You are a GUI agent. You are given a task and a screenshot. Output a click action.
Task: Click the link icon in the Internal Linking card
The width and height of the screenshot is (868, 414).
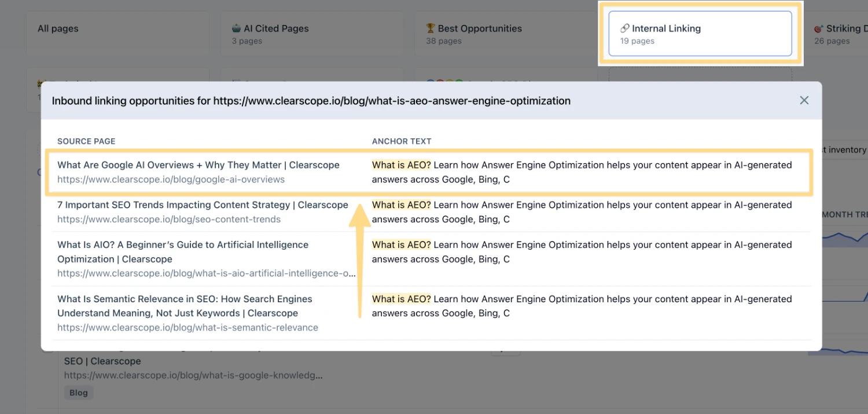[x=624, y=28]
